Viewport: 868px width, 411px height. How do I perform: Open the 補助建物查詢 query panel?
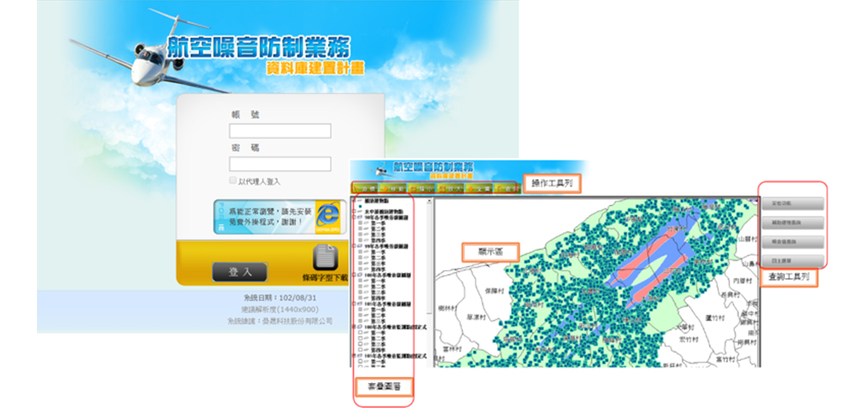(x=792, y=223)
